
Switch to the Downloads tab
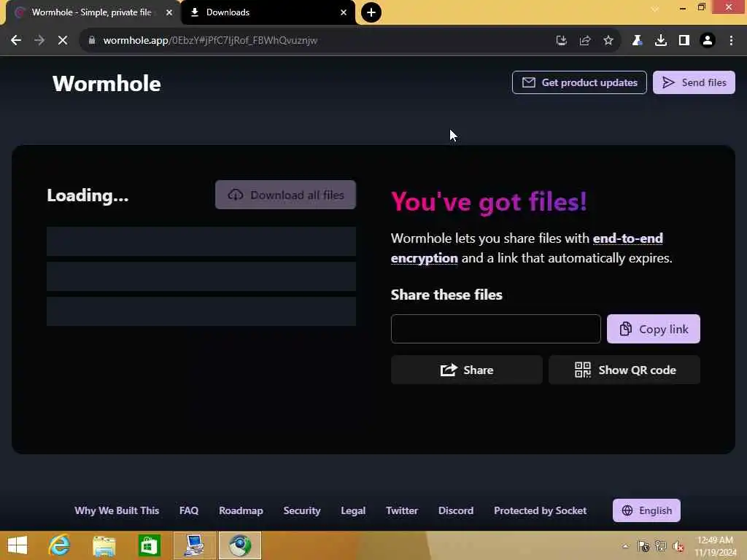268,12
